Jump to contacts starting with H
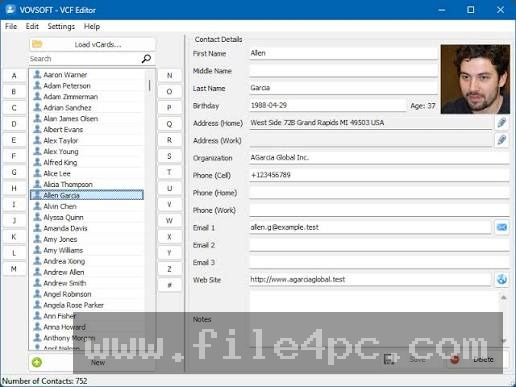This screenshot has height=387, width=516. click(14, 188)
